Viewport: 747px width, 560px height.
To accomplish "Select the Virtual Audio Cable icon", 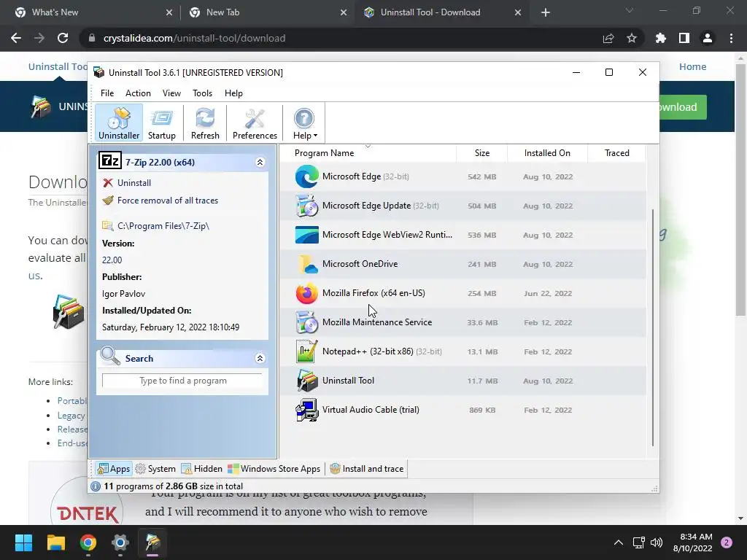I will [x=307, y=410].
